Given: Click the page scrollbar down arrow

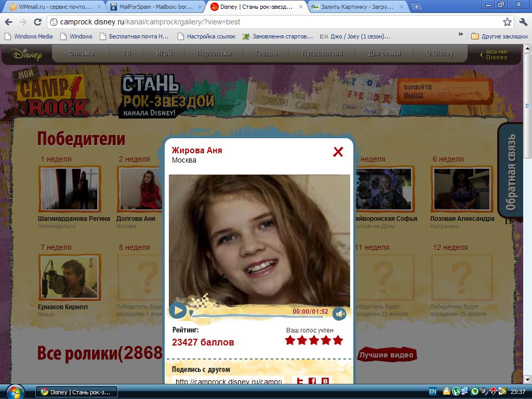Looking at the screenshot, I should pyautogui.click(x=528, y=379).
